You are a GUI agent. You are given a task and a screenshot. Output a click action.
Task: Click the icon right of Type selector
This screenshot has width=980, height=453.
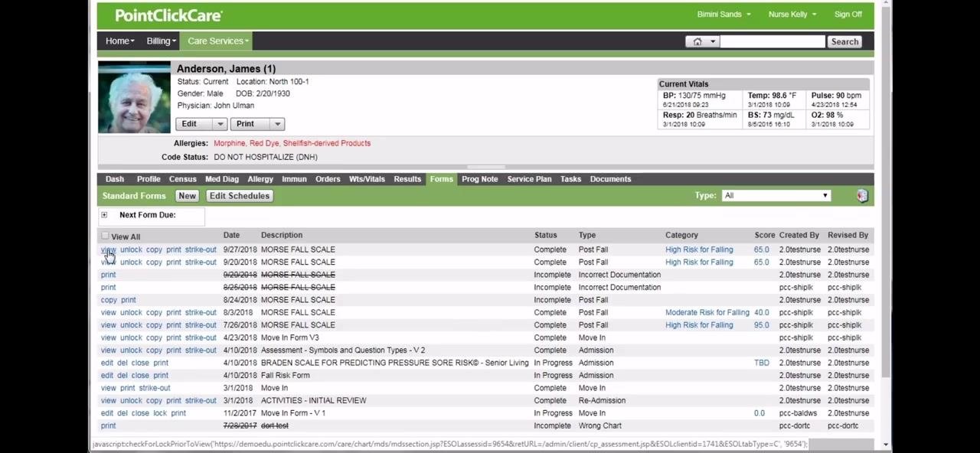[x=862, y=196]
